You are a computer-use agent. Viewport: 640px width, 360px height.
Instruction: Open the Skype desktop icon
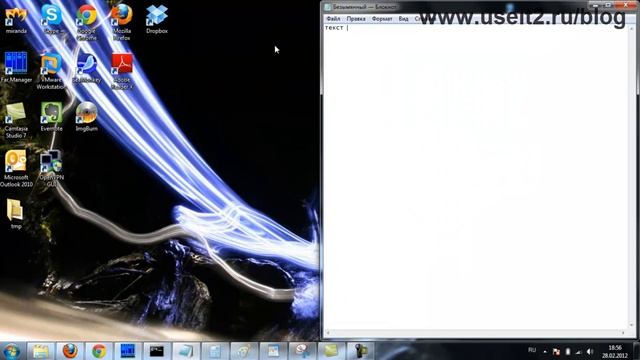[x=51, y=20]
